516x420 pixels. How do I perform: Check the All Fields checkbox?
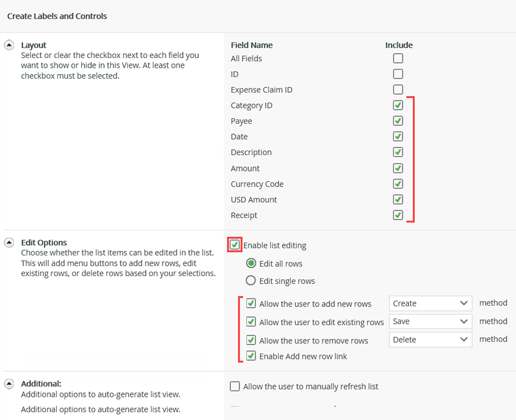tap(398, 58)
